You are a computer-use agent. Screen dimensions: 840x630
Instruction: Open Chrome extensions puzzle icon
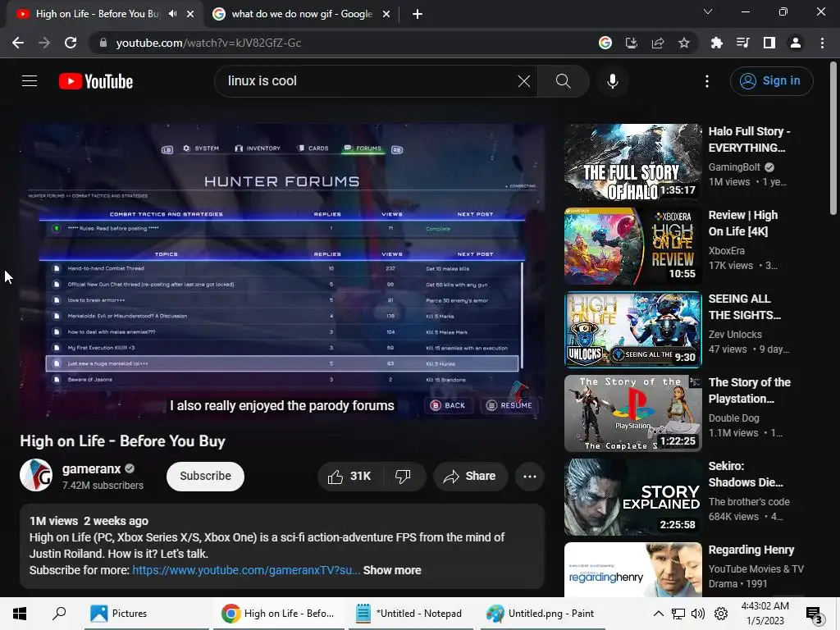717,43
